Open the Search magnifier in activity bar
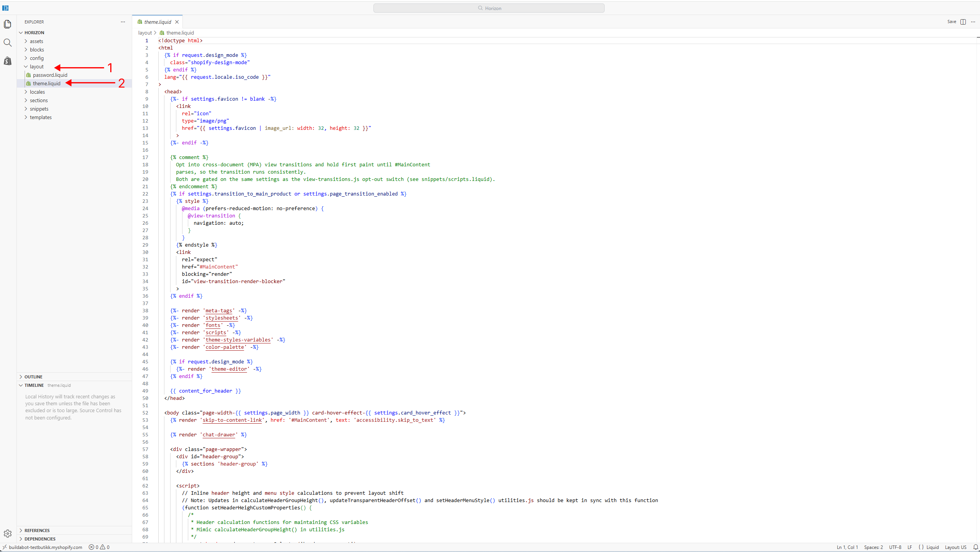 (8, 42)
